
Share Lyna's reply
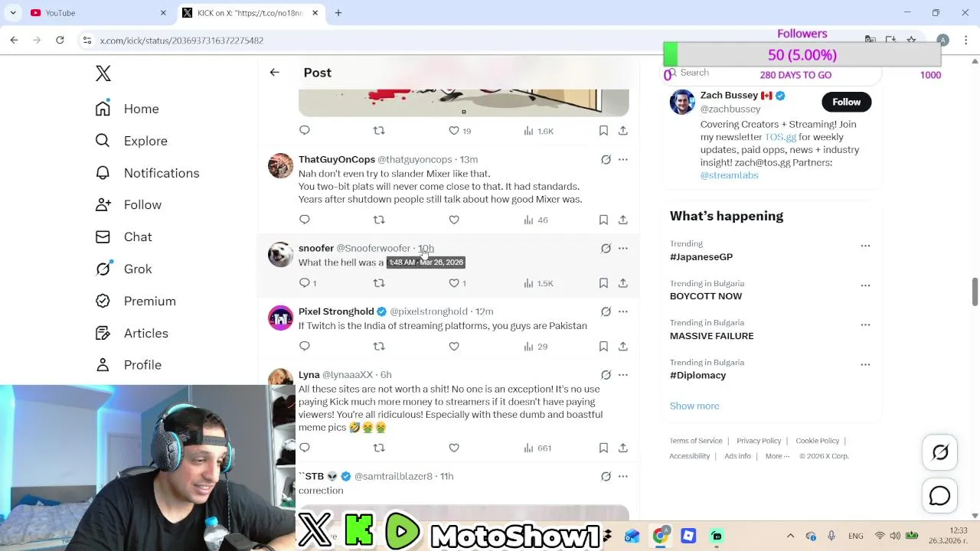(623, 448)
